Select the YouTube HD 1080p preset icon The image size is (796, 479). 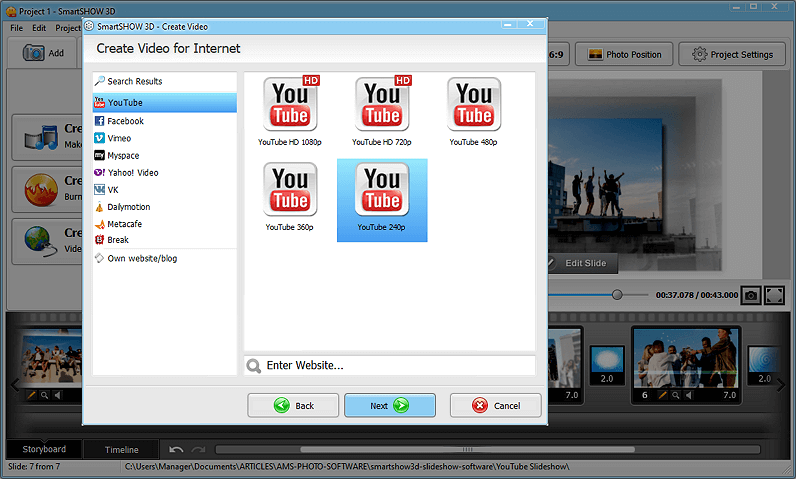pyautogui.click(x=290, y=104)
